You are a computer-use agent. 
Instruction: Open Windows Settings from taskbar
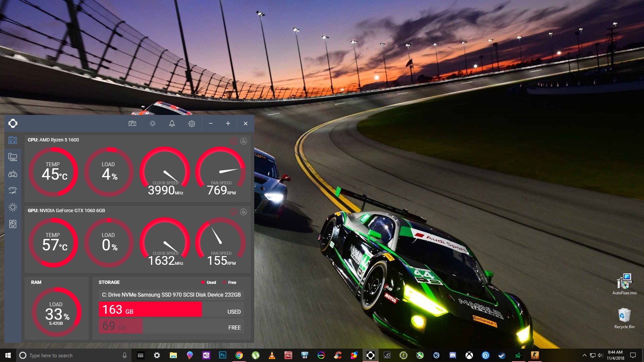pos(157,355)
